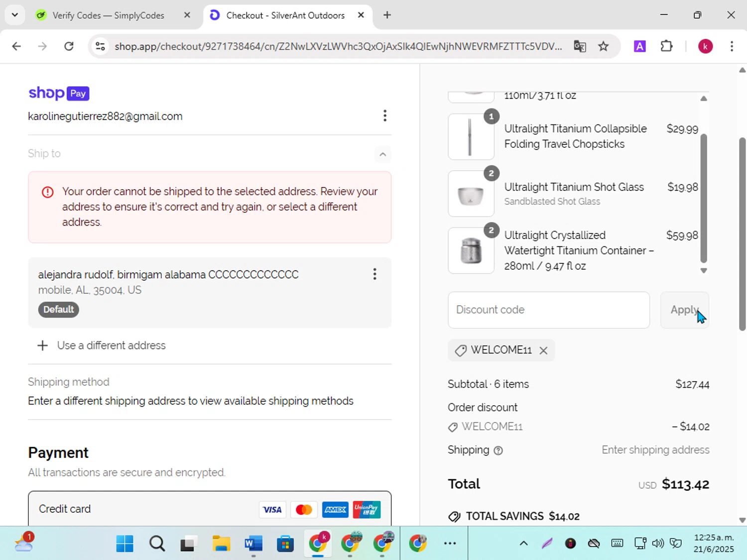Select the Checkout - SilverAnt Outdoors tab
Viewport: 747px width, 560px height.
[x=285, y=15]
